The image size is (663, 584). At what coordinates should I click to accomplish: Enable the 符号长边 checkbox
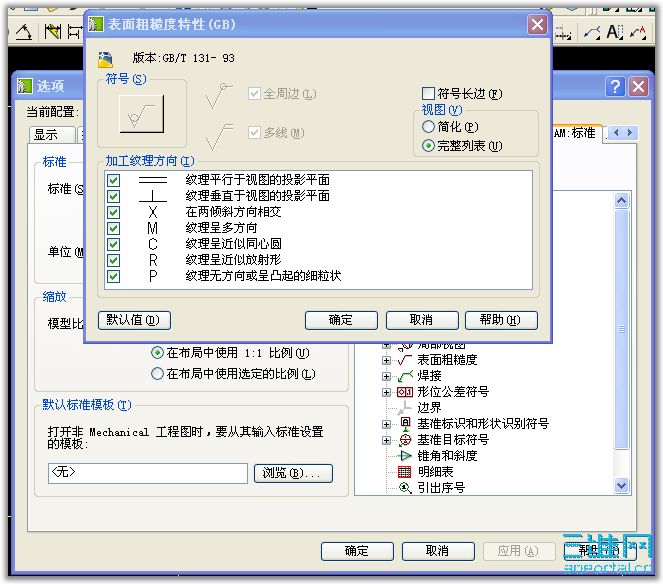(428, 93)
